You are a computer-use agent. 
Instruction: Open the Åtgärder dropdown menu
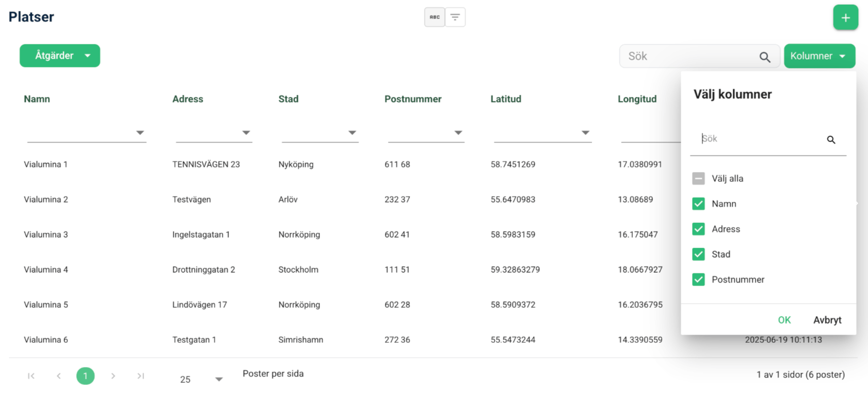coord(60,56)
